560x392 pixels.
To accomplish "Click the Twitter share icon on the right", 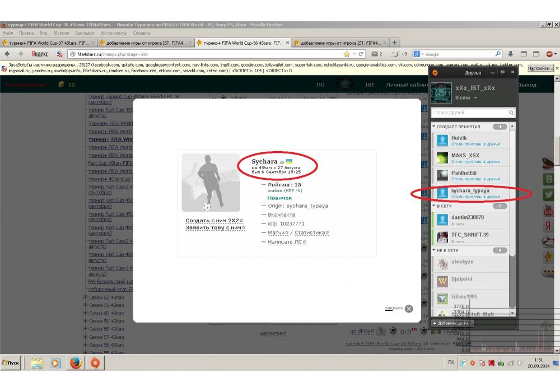I will 549,194.
